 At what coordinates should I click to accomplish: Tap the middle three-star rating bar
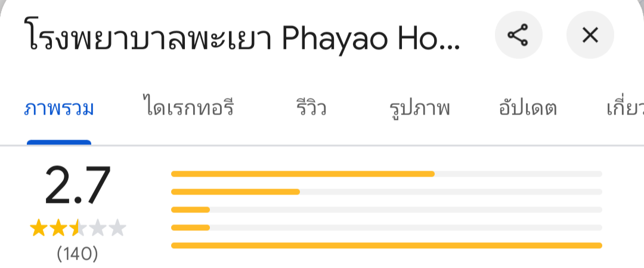click(386, 210)
